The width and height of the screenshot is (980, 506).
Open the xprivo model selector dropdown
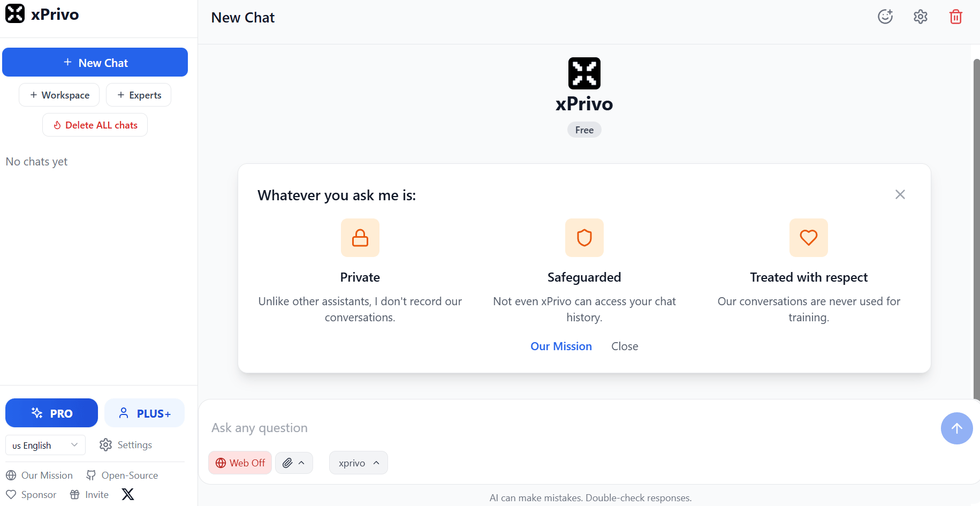359,463
